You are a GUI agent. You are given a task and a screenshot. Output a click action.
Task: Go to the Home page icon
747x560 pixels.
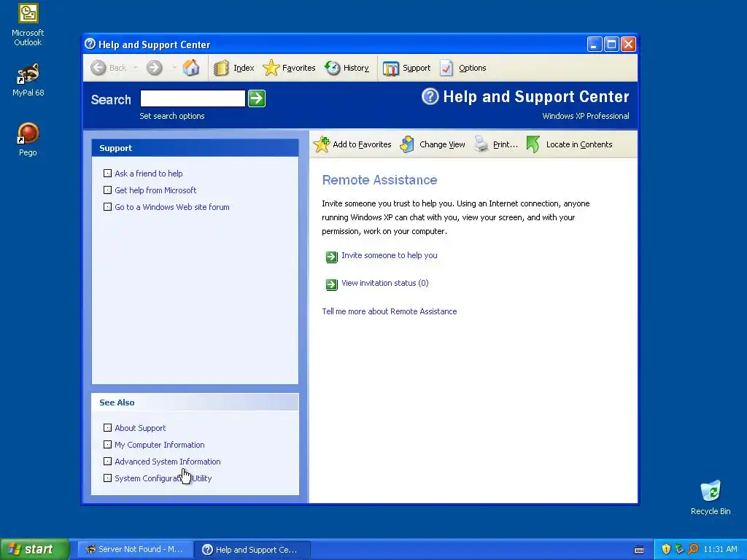coord(191,68)
